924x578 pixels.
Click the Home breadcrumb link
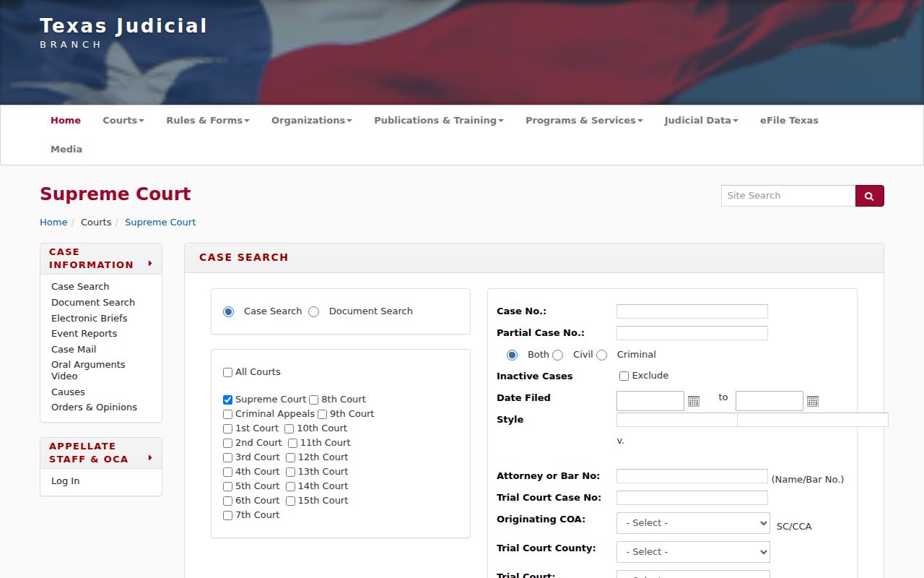pyautogui.click(x=53, y=223)
